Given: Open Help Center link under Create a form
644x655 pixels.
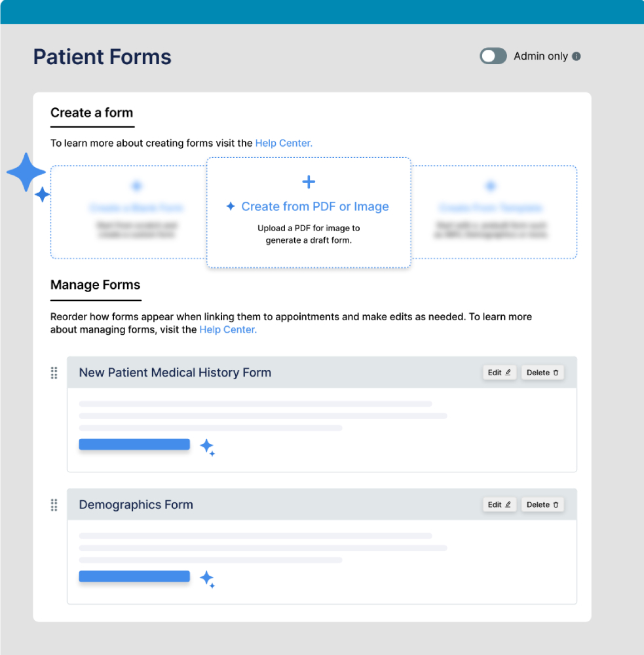Looking at the screenshot, I should (x=284, y=143).
